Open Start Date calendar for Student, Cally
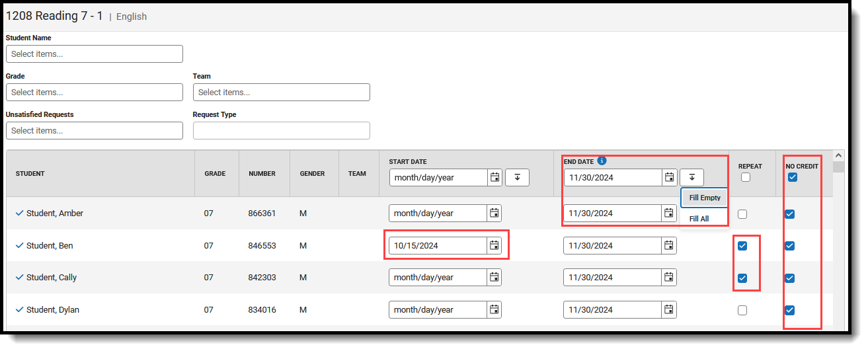 [494, 278]
